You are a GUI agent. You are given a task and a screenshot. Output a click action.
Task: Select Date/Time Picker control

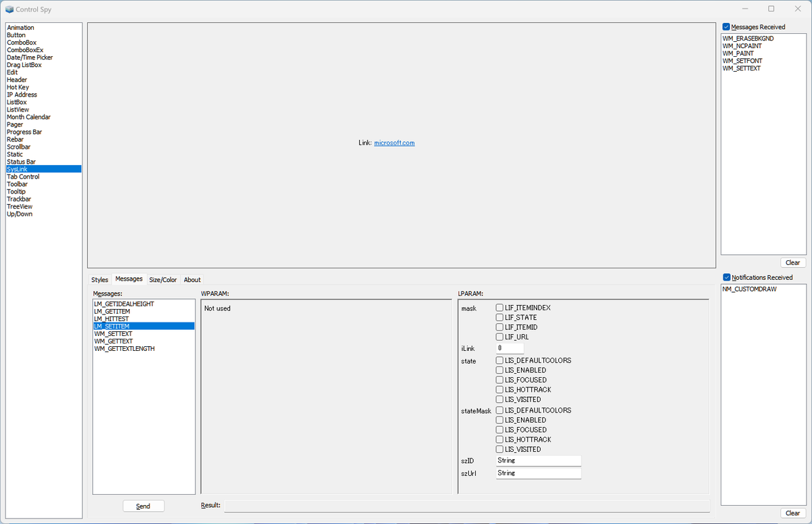[x=44, y=57]
